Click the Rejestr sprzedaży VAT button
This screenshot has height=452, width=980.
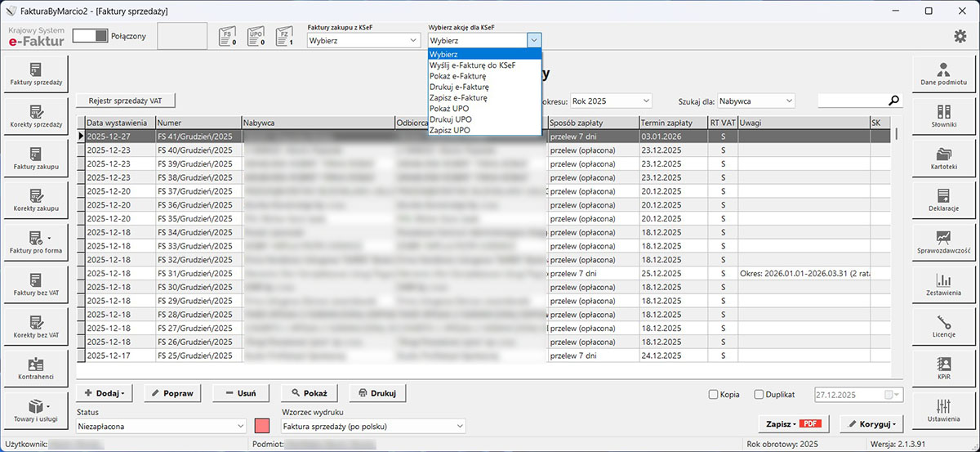coord(126,101)
